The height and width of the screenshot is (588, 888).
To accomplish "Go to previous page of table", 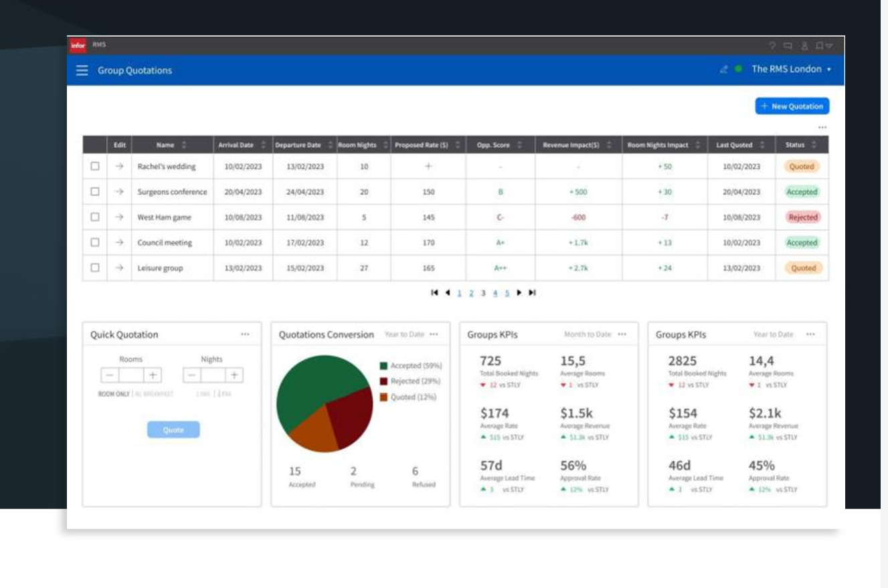I will point(447,293).
